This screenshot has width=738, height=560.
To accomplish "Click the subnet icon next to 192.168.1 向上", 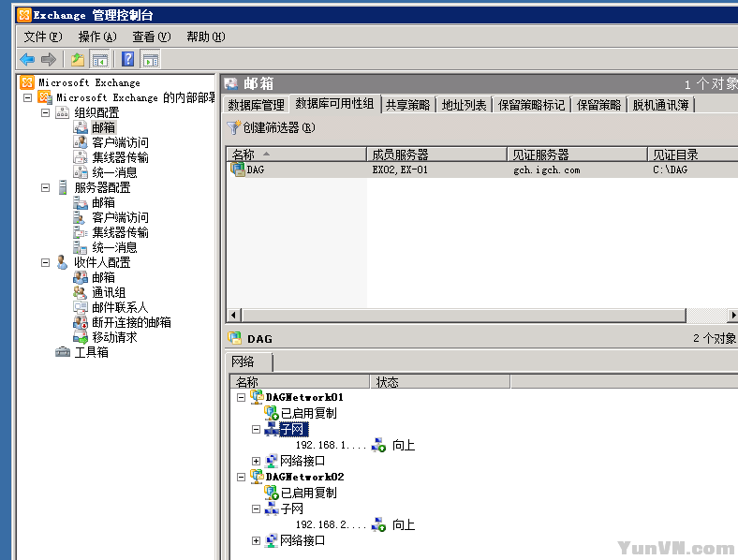I will pyautogui.click(x=378, y=445).
